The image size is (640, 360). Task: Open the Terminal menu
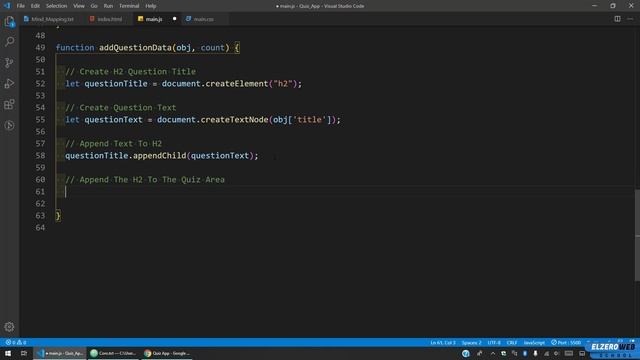click(x=129, y=6)
